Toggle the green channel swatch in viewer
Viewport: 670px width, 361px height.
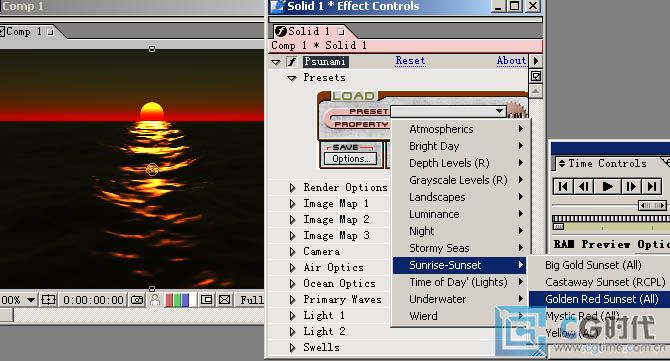pyautogui.click(x=177, y=300)
